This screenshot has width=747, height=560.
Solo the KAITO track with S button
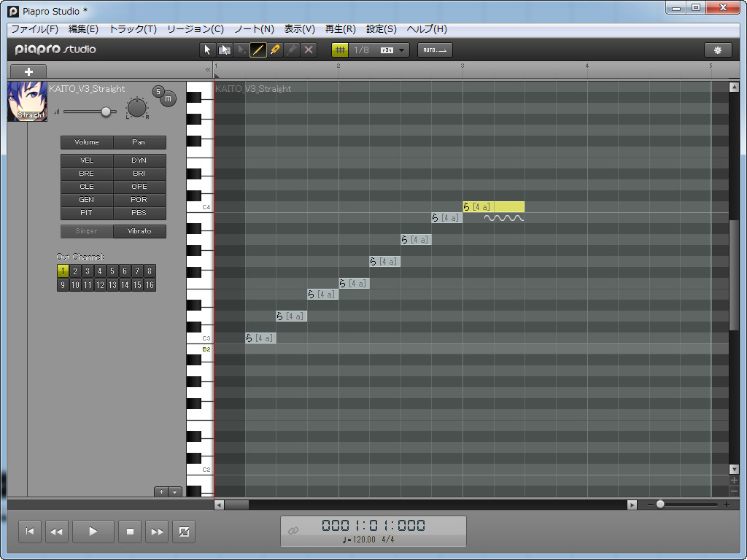pos(158,91)
